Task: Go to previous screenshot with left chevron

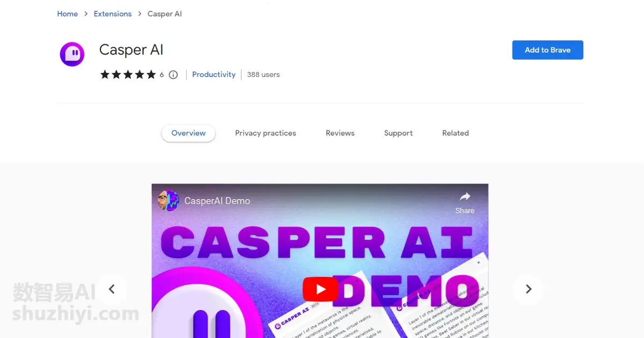Action: pyautogui.click(x=112, y=289)
